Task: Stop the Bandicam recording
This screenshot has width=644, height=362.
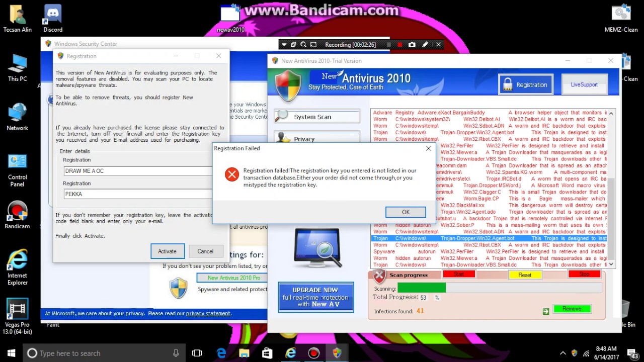Action: 400,45
